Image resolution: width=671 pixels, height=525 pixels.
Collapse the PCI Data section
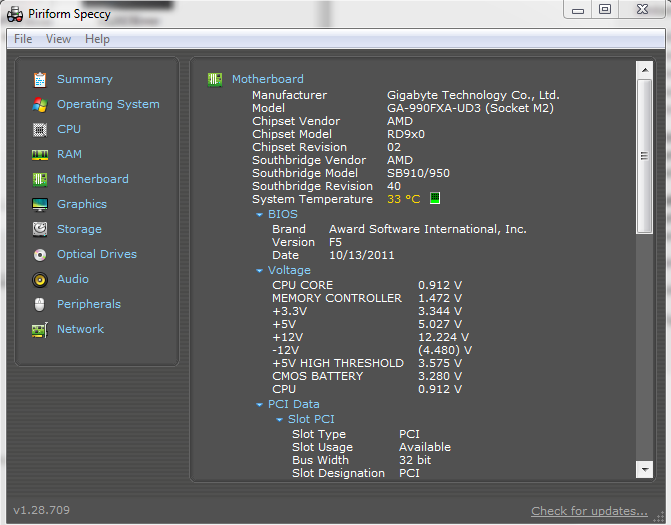259,404
